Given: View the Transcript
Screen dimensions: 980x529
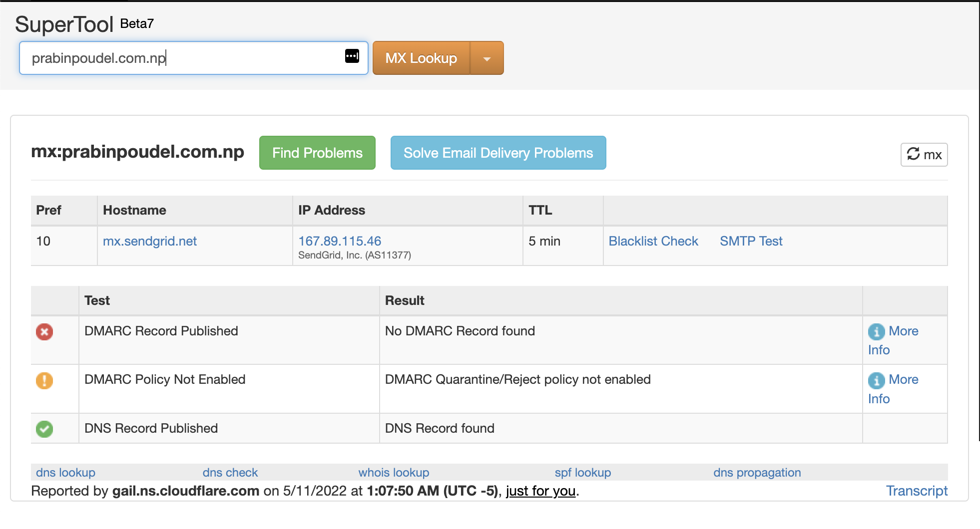Looking at the screenshot, I should pos(917,491).
